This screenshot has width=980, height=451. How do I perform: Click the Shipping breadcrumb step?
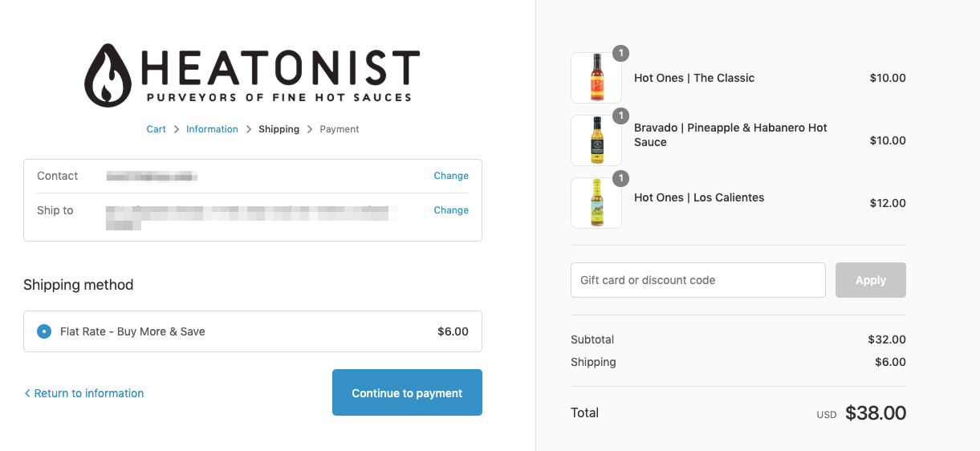coord(279,129)
